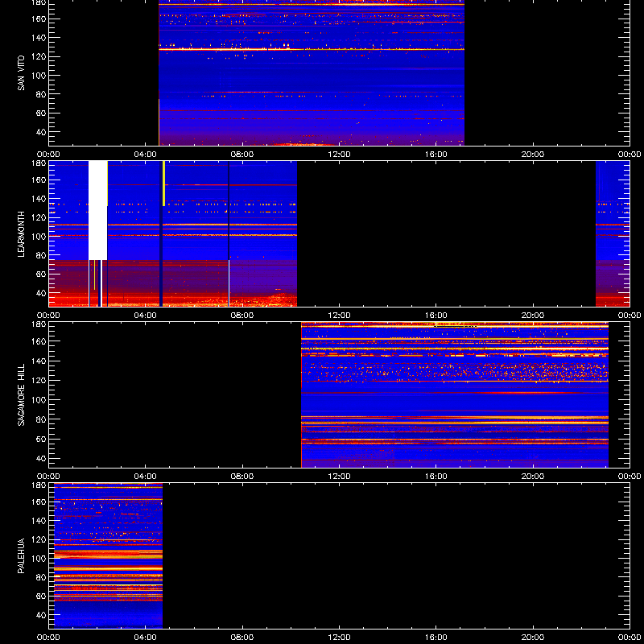This screenshot has width=644, height=644.
Task: Click 12:00 below the San Vito panel
Action: pos(339,155)
